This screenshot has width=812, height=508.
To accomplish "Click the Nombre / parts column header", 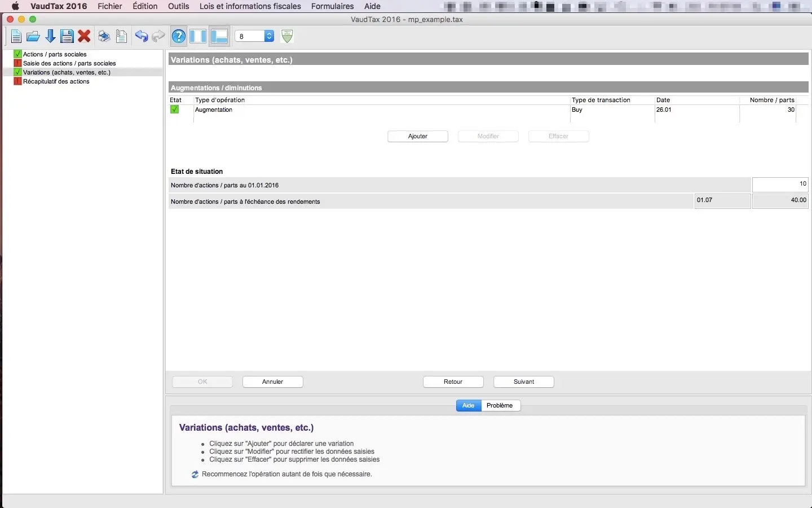I will click(x=772, y=100).
